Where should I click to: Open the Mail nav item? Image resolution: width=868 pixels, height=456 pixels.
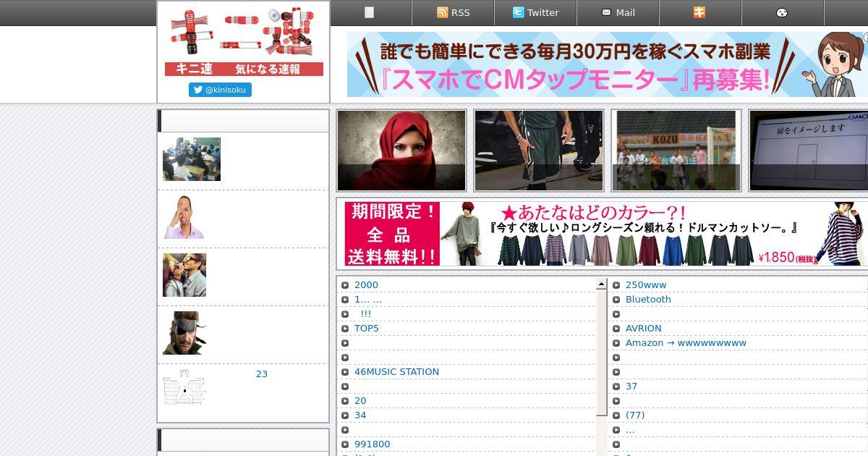(618, 12)
